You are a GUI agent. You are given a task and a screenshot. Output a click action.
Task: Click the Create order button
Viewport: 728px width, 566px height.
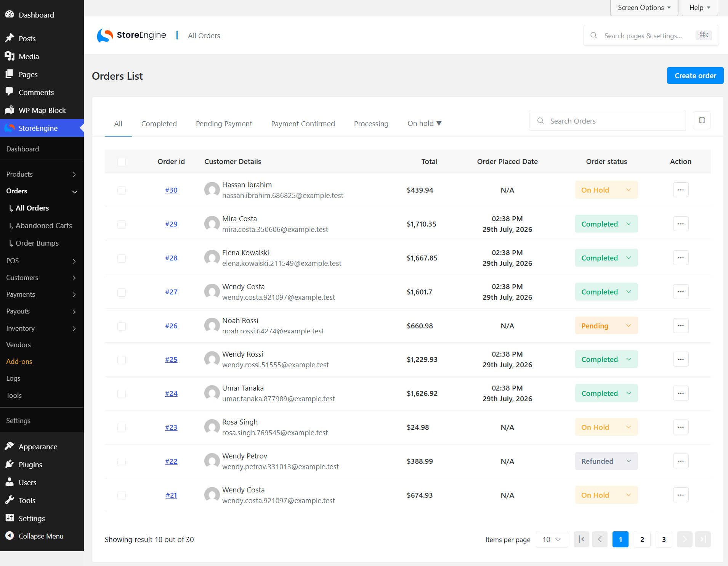[x=695, y=76]
